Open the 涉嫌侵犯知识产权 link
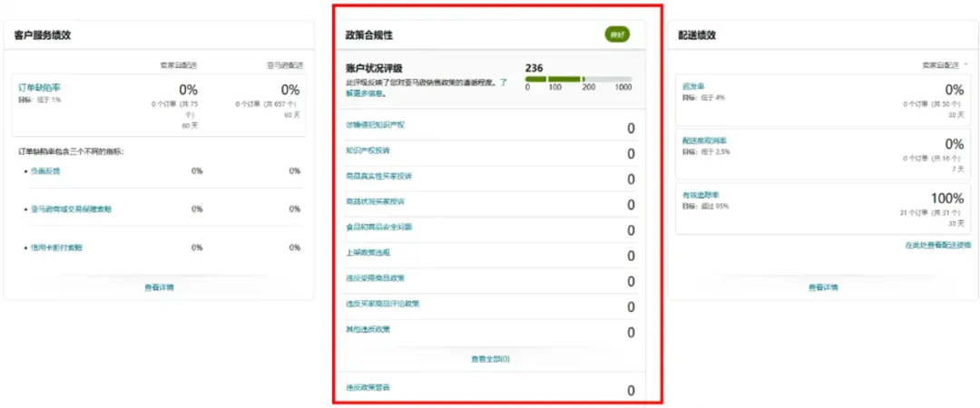This screenshot has height=408, width=980. tap(375, 125)
